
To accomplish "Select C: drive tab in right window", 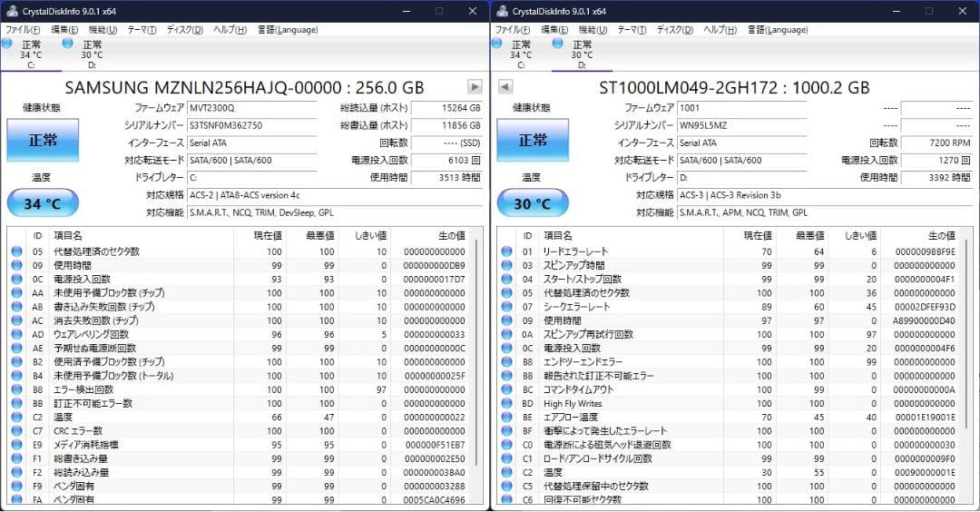I will [521, 54].
